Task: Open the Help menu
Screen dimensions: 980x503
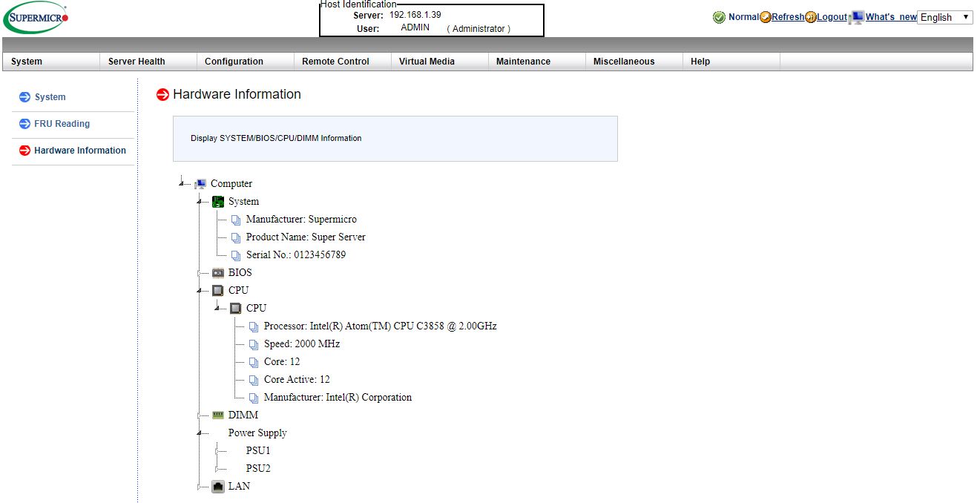Action: tap(731, 62)
